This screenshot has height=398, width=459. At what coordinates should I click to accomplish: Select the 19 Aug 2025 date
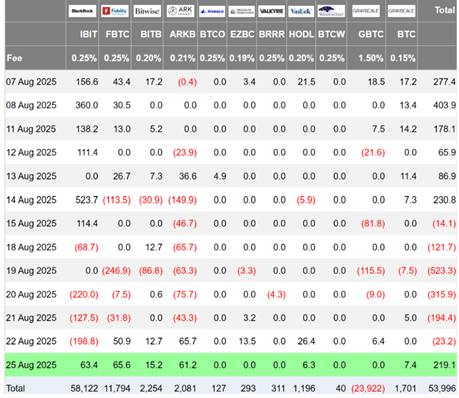coord(31,271)
